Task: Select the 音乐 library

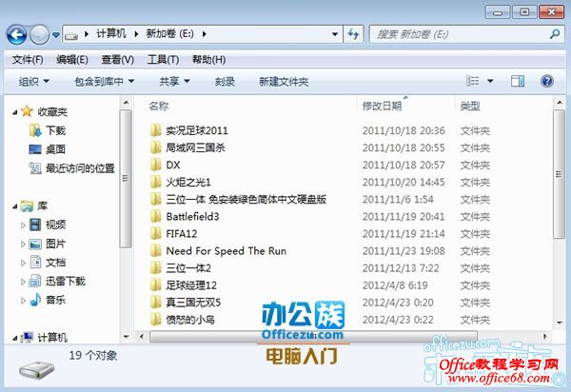Action: coord(48,300)
